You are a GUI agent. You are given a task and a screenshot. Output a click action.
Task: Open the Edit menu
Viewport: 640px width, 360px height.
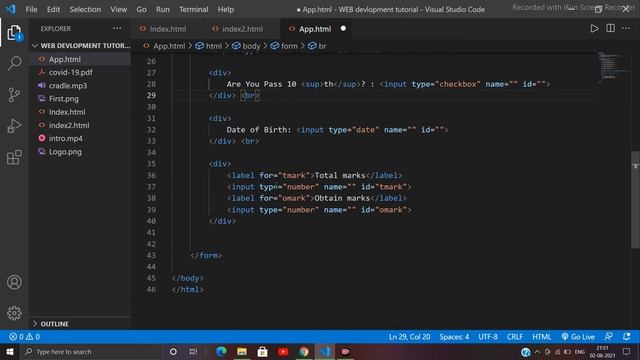point(53,9)
